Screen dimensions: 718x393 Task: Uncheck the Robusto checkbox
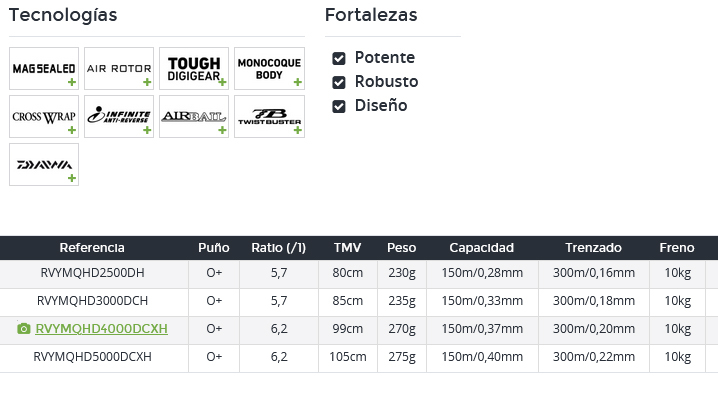[339, 82]
